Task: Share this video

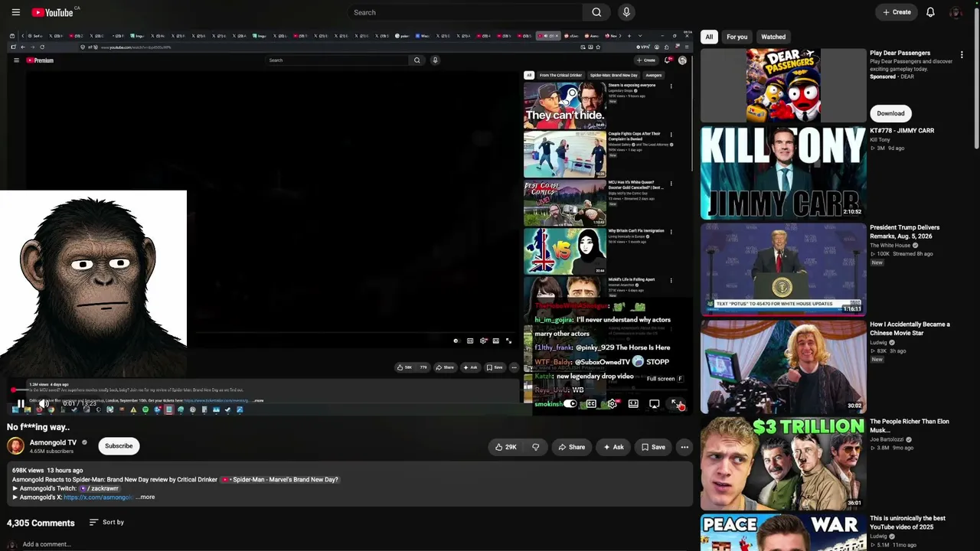Action: click(571, 447)
